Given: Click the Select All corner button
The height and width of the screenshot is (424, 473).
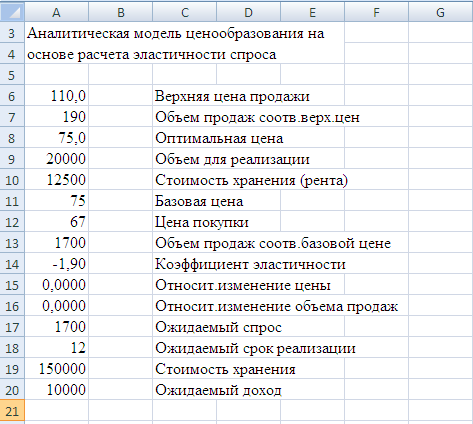Looking at the screenshot, I should pyautogui.click(x=12, y=12).
